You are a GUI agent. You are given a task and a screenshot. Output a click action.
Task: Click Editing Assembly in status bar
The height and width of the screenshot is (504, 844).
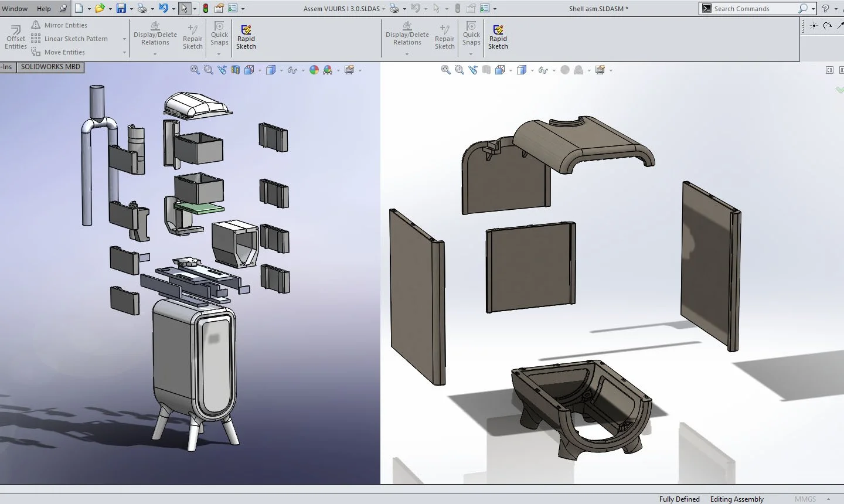click(737, 499)
